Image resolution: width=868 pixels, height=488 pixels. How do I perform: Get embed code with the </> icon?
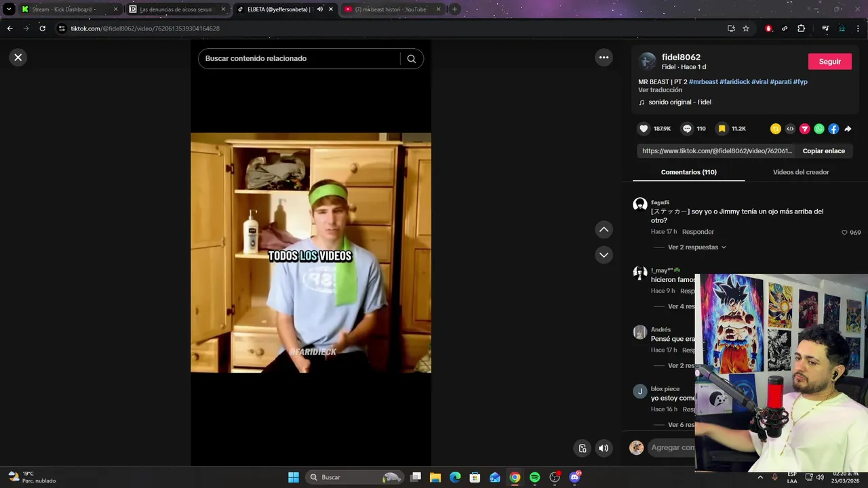(790, 129)
